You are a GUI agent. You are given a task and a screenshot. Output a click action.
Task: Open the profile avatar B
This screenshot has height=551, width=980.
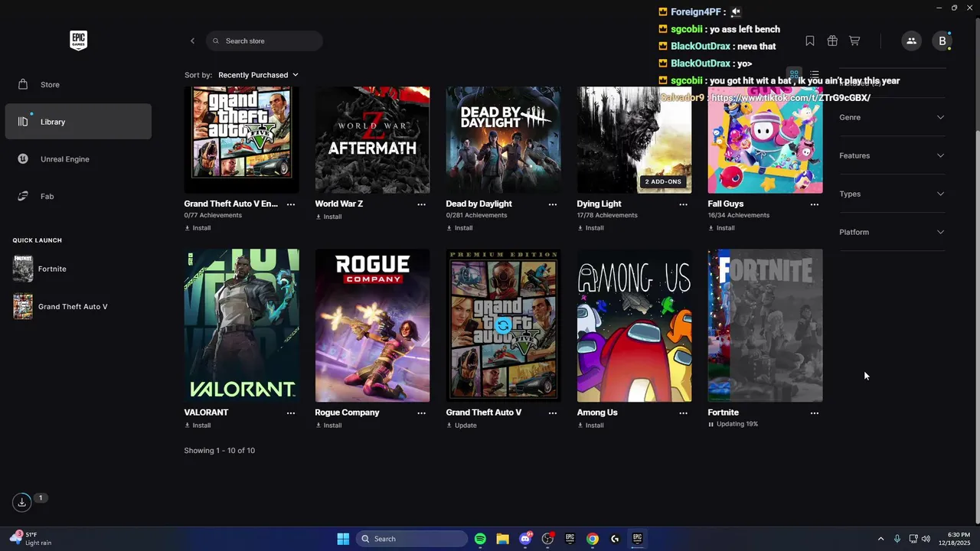click(942, 41)
